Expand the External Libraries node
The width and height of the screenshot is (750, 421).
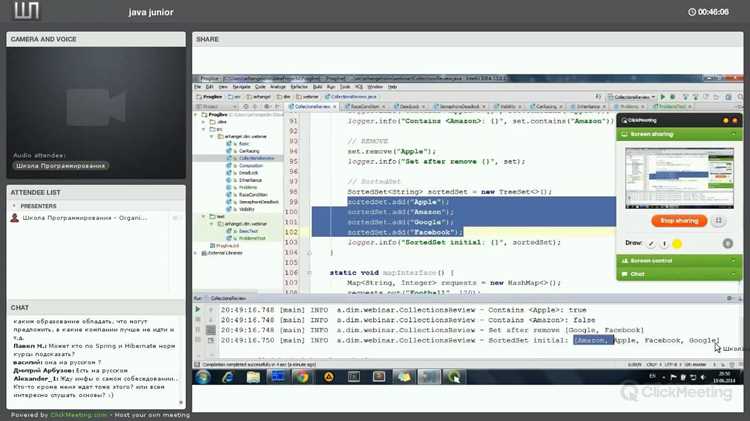click(x=197, y=253)
